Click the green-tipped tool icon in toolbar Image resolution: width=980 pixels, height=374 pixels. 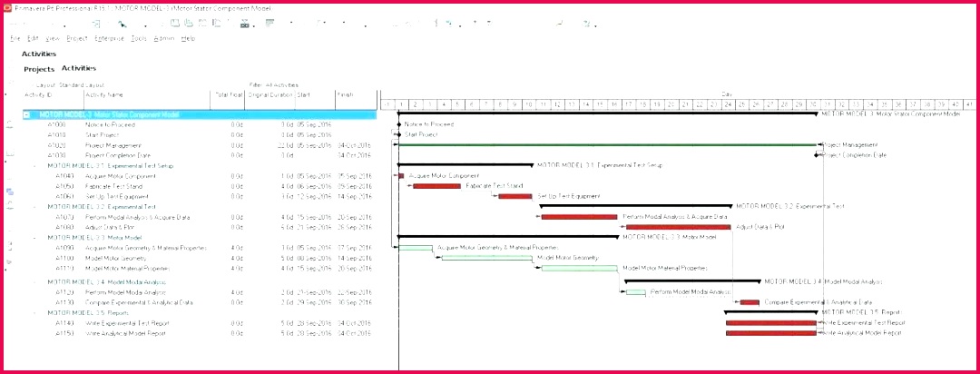click(122, 24)
